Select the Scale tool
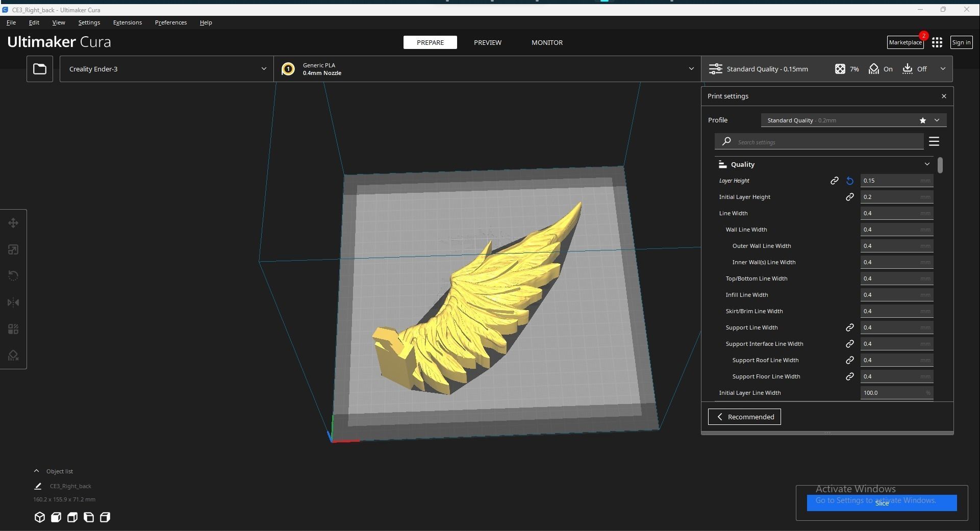Image resolution: width=980 pixels, height=531 pixels. [13, 249]
